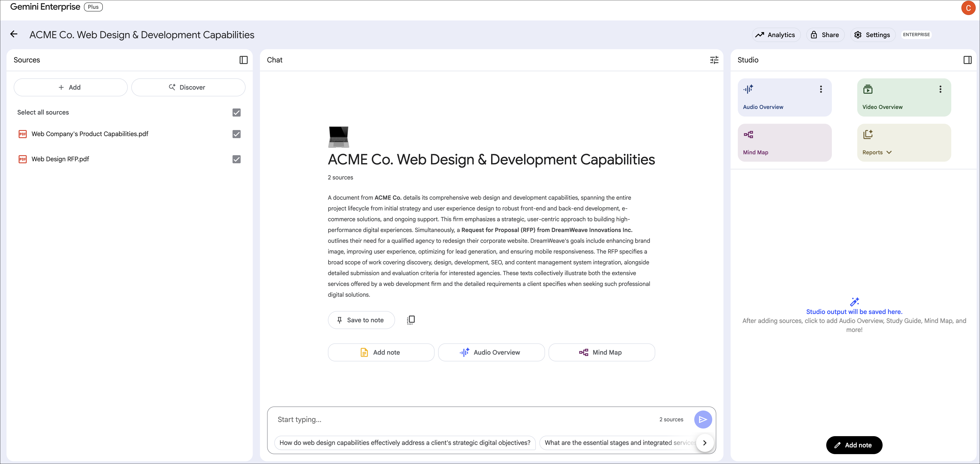Select suggestion about client's strategic digital objectives
The width and height of the screenshot is (980, 464).
(405, 443)
